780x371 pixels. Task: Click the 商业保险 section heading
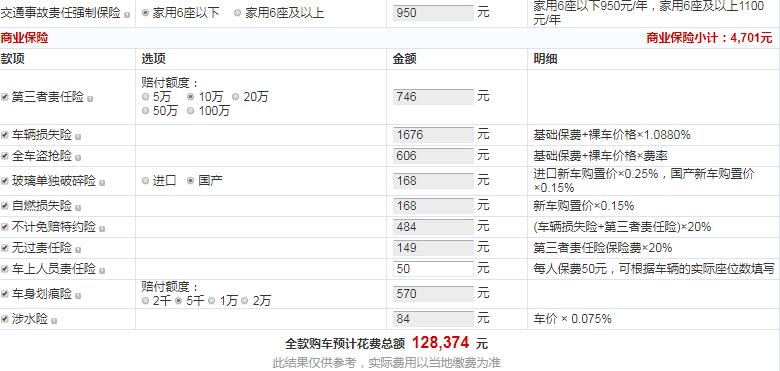[x=24, y=38]
